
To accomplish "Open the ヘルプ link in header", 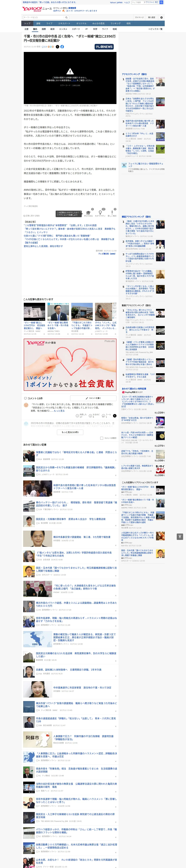I will [127, 2].
